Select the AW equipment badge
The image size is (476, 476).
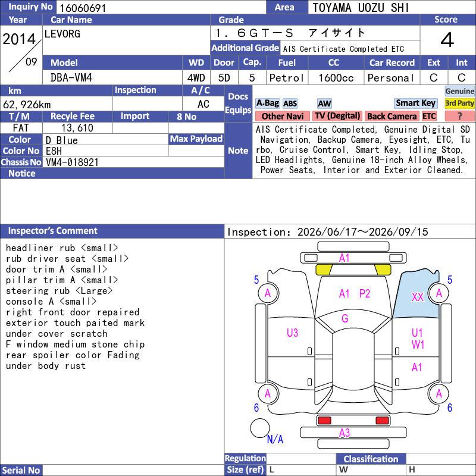point(324,104)
